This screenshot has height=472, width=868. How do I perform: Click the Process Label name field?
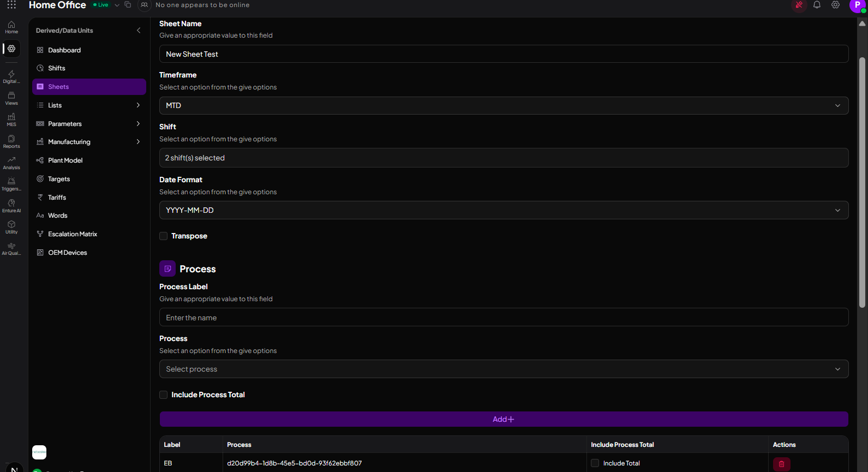tap(504, 318)
